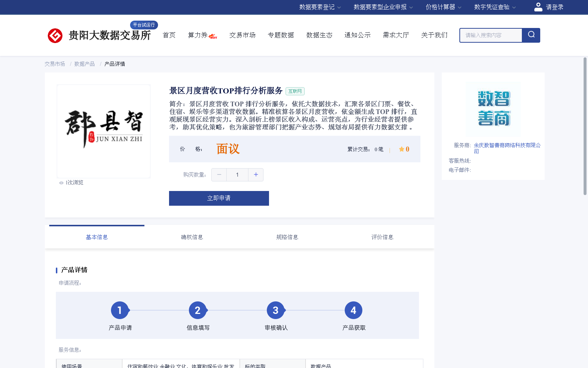Click the 标的类型 table cell
The width and height of the screenshot is (588, 368).
(x=273, y=364)
